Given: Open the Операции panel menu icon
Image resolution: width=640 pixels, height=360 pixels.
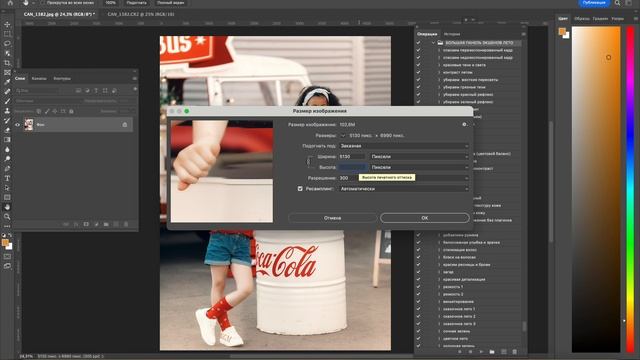Looking at the screenshot, I should tap(523, 34).
